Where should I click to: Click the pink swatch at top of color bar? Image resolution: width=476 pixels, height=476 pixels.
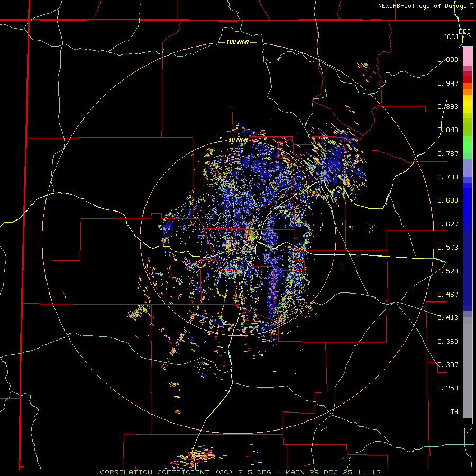click(x=467, y=57)
